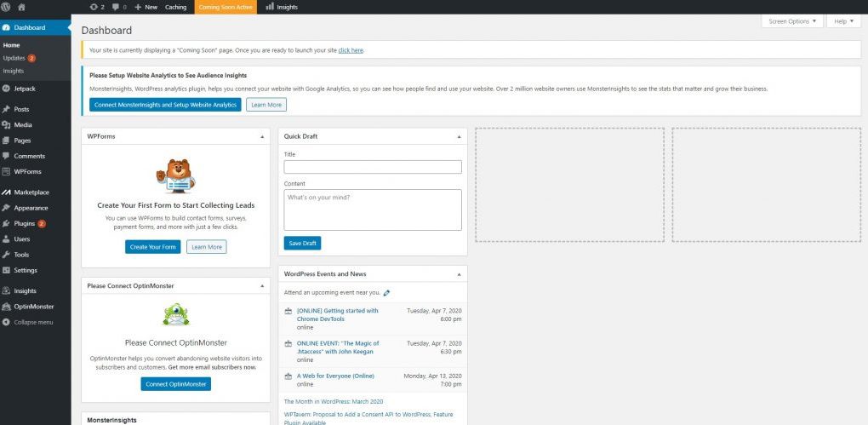868x425 pixels.
Task: Click the Settings icon in sidebar
Action: pos(6,270)
